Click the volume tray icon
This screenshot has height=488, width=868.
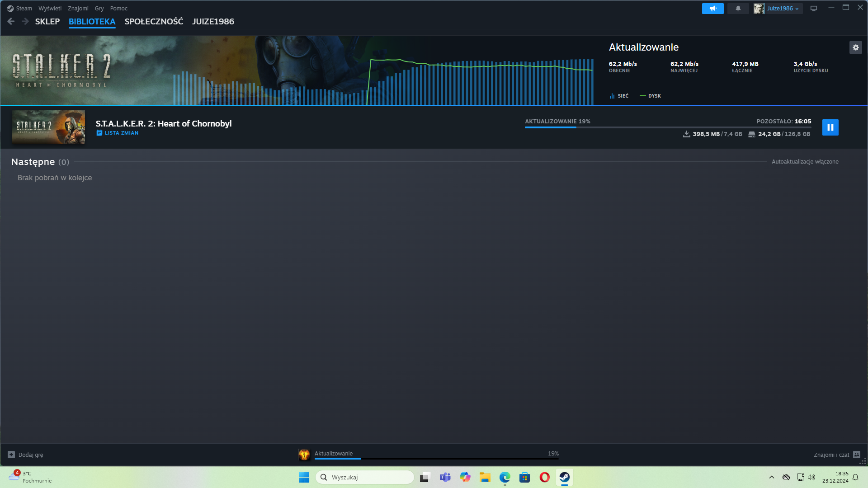(x=811, y=477)
